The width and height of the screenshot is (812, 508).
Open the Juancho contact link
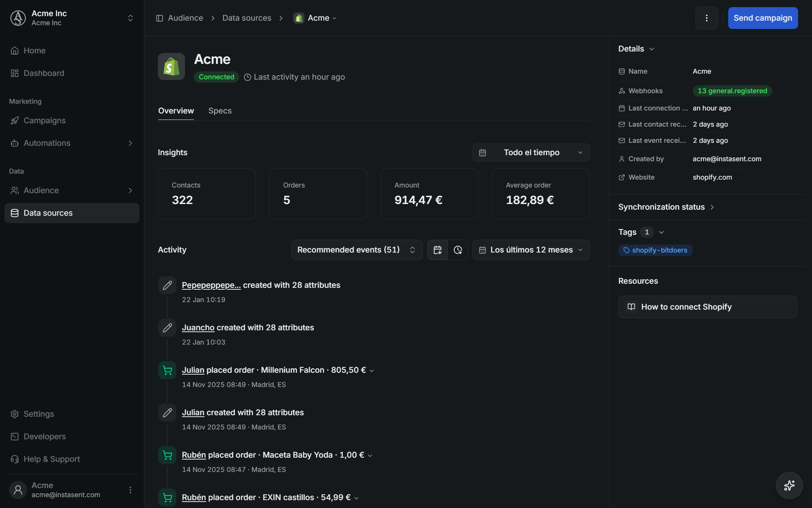point(198,328)
